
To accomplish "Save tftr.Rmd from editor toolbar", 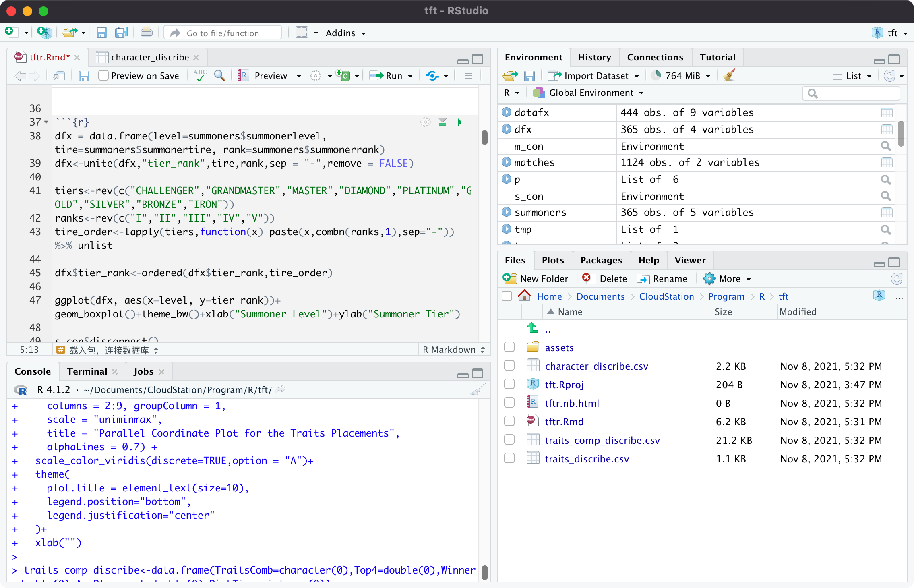I will pyautogui.click(x=84, y=76).
